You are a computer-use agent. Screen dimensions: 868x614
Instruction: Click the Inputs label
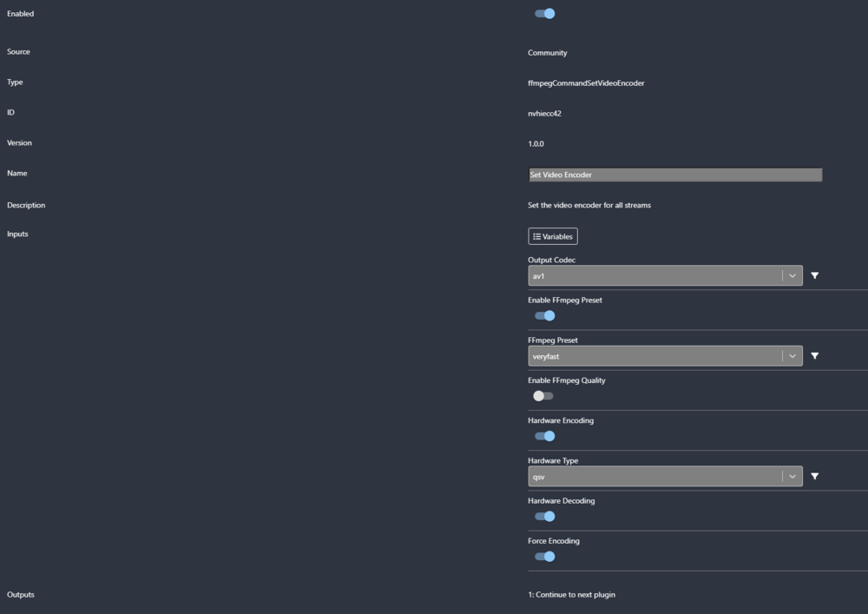tap(17, 234)
